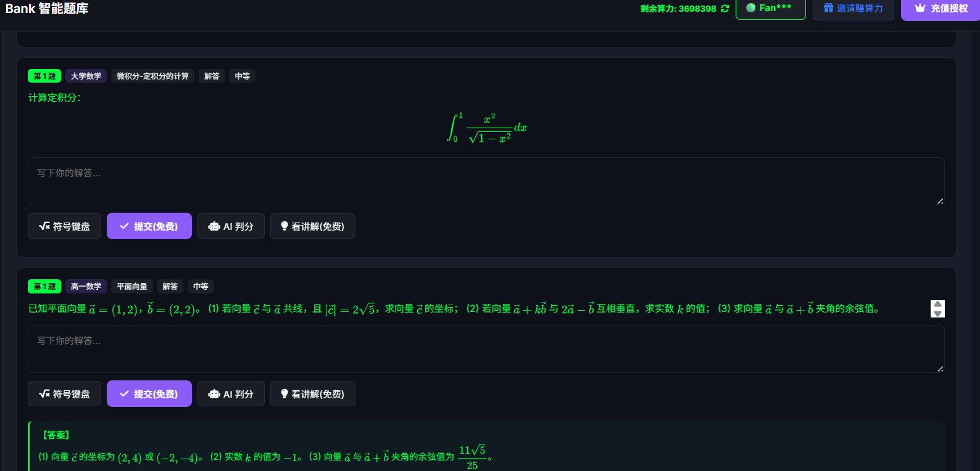Submit answer 提交(免费) for the integral question
This screenshot has height=471, width=980.
(x=149, y=226)
